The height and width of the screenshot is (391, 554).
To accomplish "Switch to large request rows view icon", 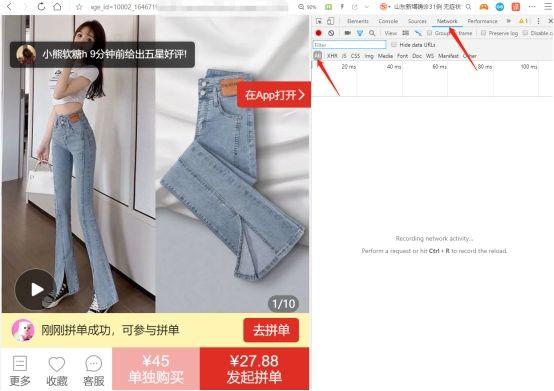I will 406,33.
